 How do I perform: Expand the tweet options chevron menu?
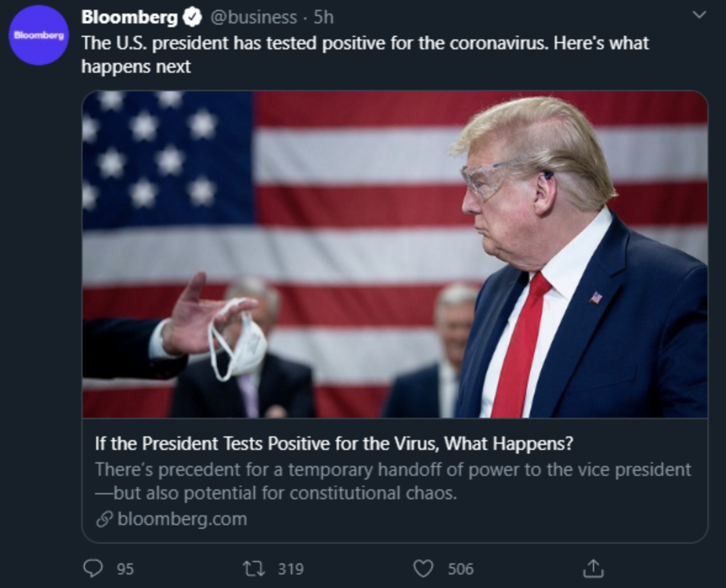point(699,15)
